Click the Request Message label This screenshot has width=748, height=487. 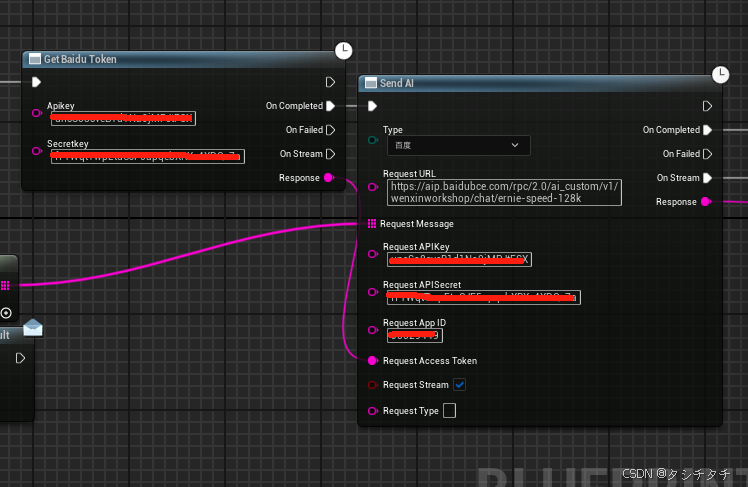click(416, 224)
